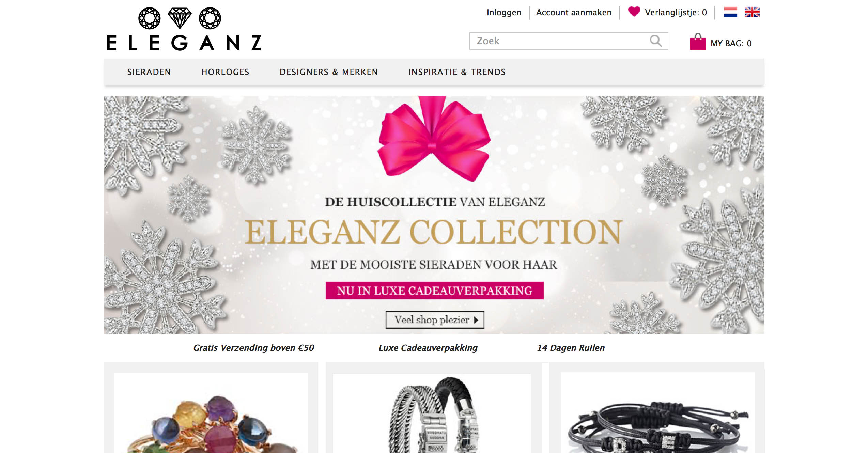Switch language with the UK flag icon

752,12
